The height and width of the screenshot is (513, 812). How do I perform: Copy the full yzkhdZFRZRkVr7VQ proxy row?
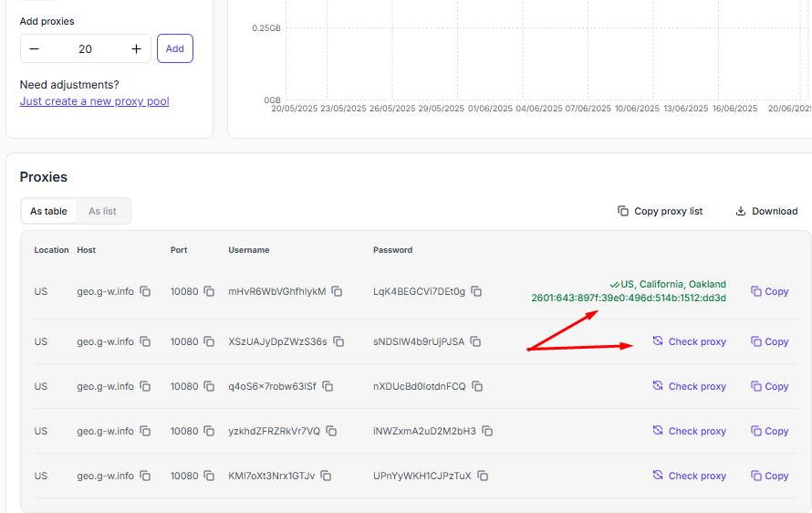tap(769, 431)
